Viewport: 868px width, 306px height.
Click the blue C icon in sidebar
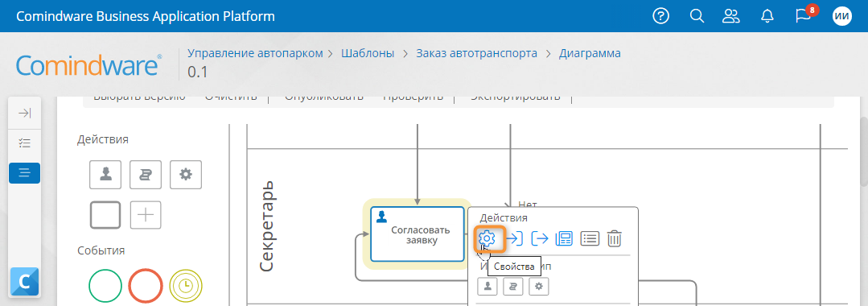[x=24, y=282]
